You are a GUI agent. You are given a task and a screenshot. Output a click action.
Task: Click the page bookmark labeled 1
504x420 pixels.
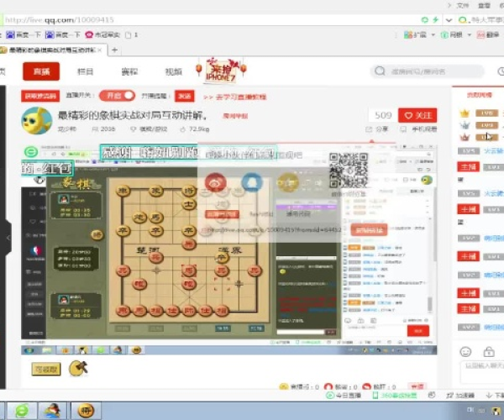click(x=132, y=34)
